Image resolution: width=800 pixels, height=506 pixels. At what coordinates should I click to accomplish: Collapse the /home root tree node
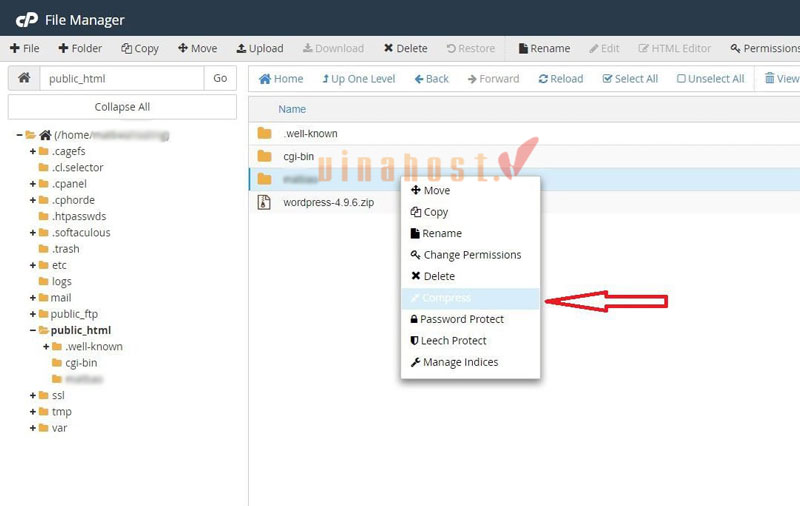19,135
